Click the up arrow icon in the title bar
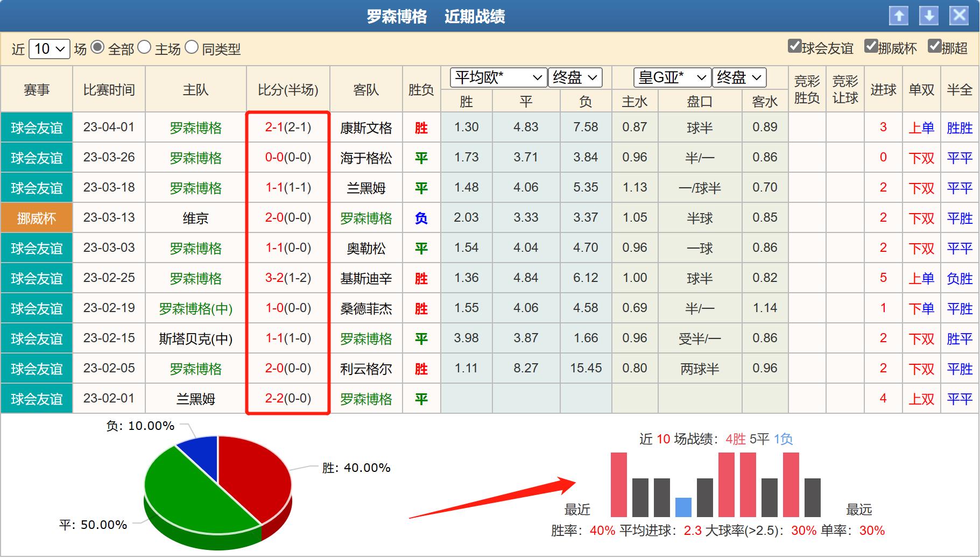This screenshot has height=558, width=980. tap(899, 16)
